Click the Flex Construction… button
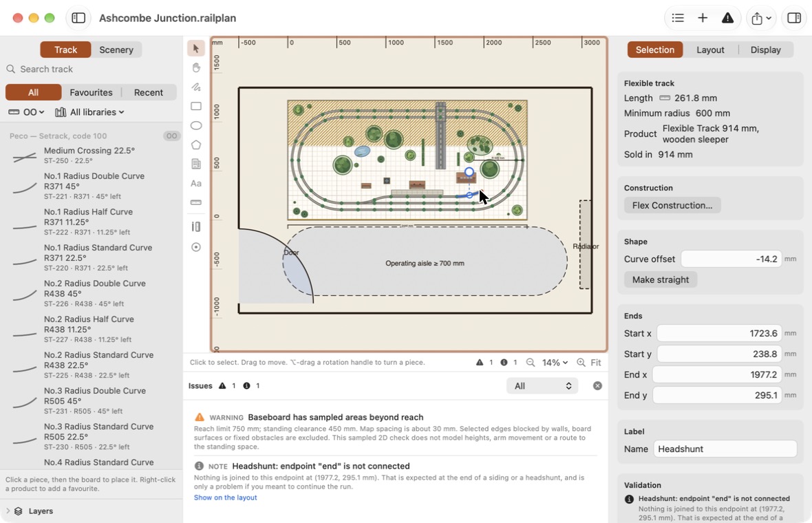The width and height of the screenshot is (812, 523). pyautogui.click(x=672, y=206)
